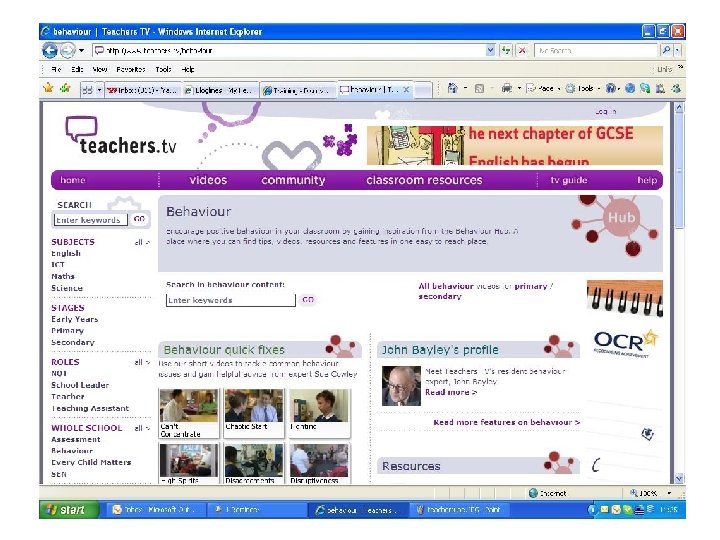Open the recent pages dropdown beside Forward
The height and width of the screenshot is (540, 720).
click(82, 51)
